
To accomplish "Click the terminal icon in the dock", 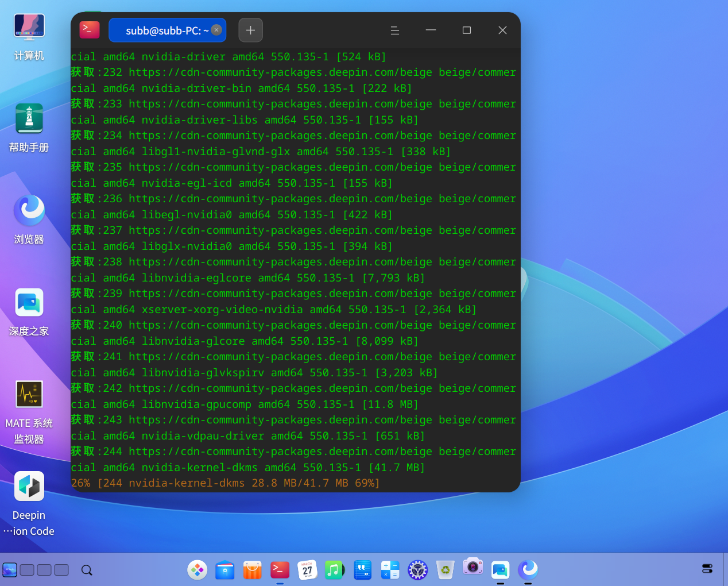I will click(280, 570).
